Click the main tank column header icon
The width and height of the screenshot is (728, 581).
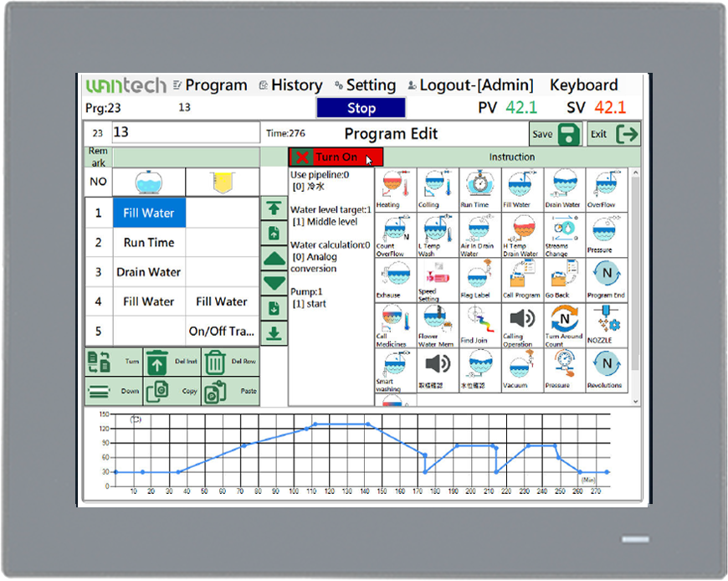(149, 182)
